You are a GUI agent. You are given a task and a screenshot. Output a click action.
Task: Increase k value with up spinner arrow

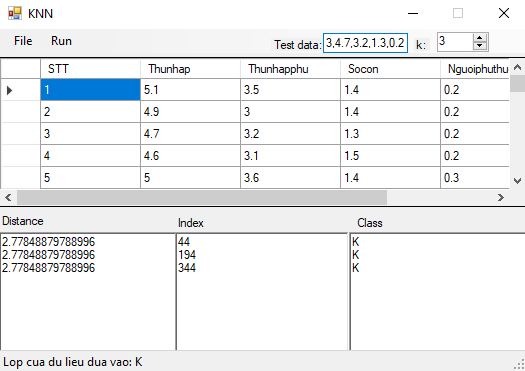click(480, 38)
